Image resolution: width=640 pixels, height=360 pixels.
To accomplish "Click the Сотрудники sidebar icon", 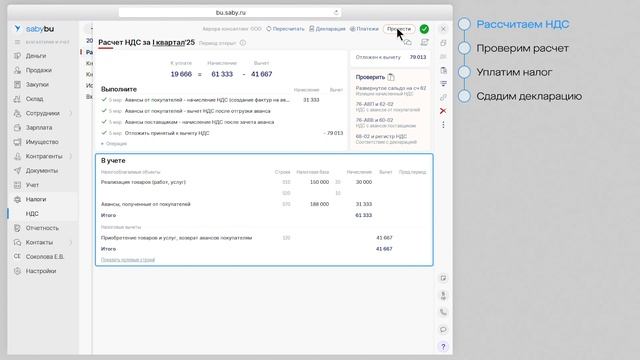I will (x=17, y=113).
